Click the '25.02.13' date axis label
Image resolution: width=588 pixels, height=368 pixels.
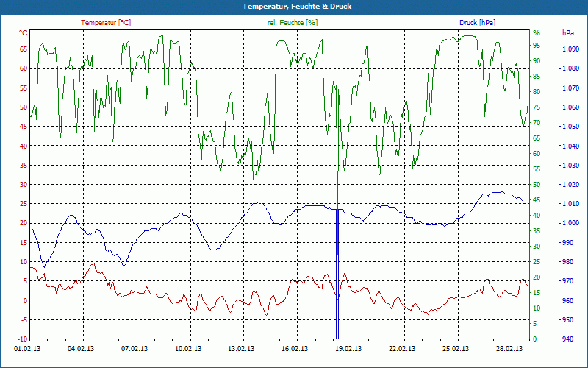[x=456, y=349]
